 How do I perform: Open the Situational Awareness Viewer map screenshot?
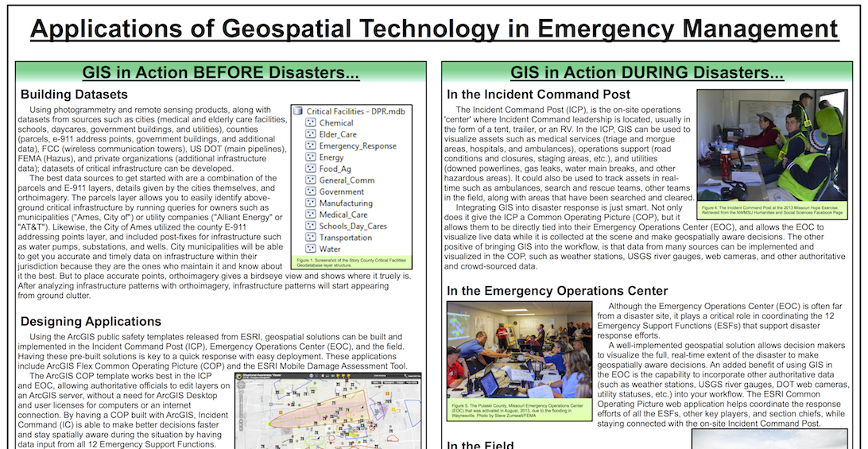(x=328, y=411)
